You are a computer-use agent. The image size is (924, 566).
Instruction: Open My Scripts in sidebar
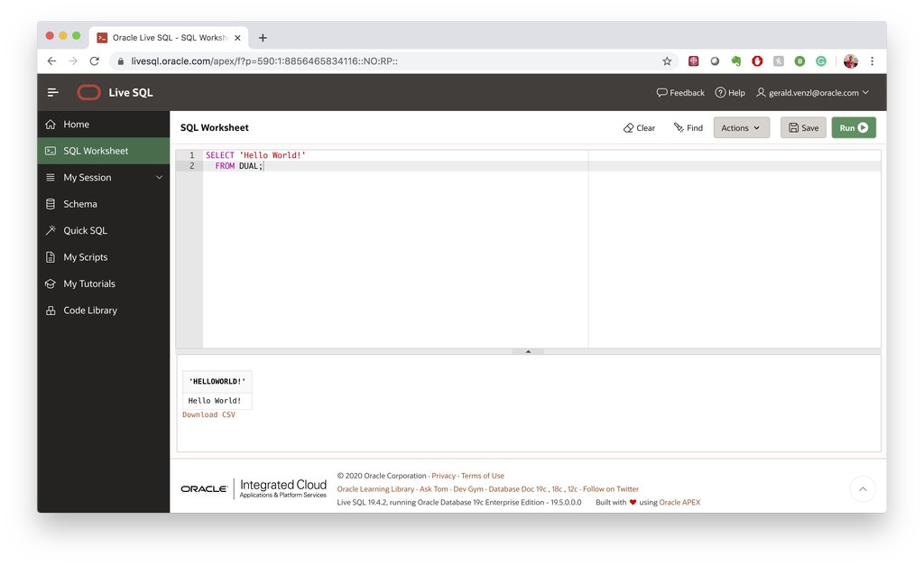[x=104, y=257]
